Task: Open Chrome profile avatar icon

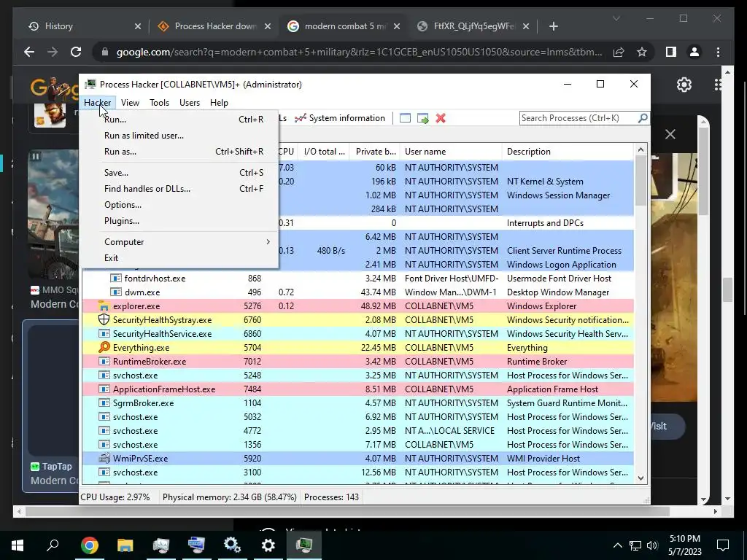Action: pyautogui.click(x=694, y=52)
